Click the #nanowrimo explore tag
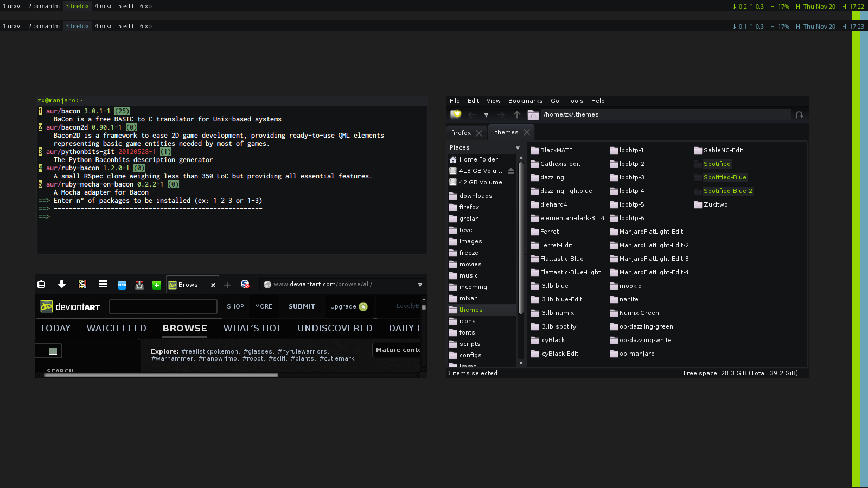 (x=218, y=358)
